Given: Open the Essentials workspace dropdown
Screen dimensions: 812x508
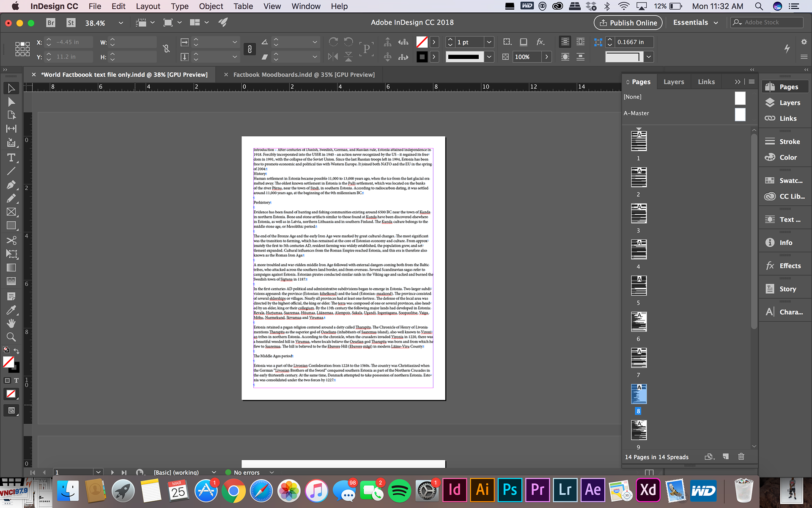Looking at the screenshot, I should coord(696,22).
